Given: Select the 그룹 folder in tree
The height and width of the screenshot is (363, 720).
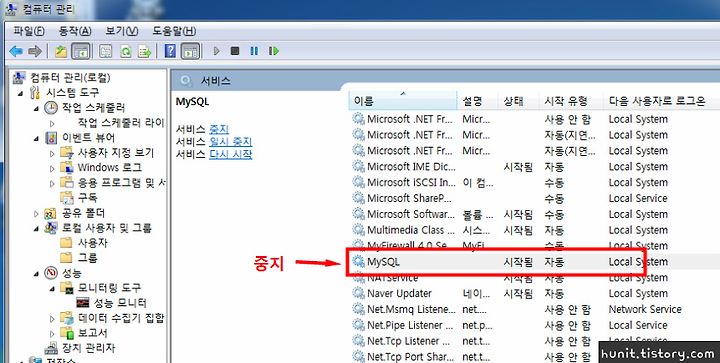Looking at the screenshot, I should tap(87, 257).
